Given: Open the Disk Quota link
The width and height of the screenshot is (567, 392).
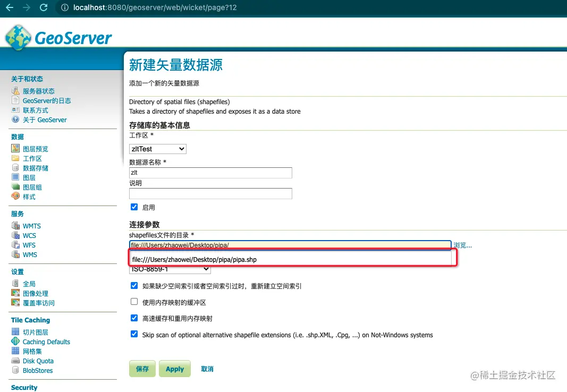Looking at the screenshot, I should pyautogui.click(x=38, y=361).
